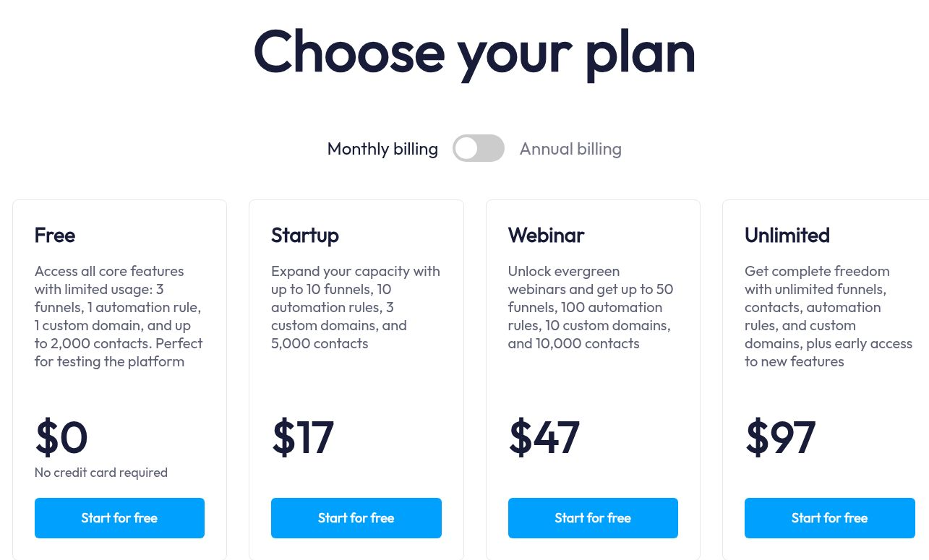Click the Choose your plan heading
Viewport: 929px width, 560px height.
click(474, 52)
